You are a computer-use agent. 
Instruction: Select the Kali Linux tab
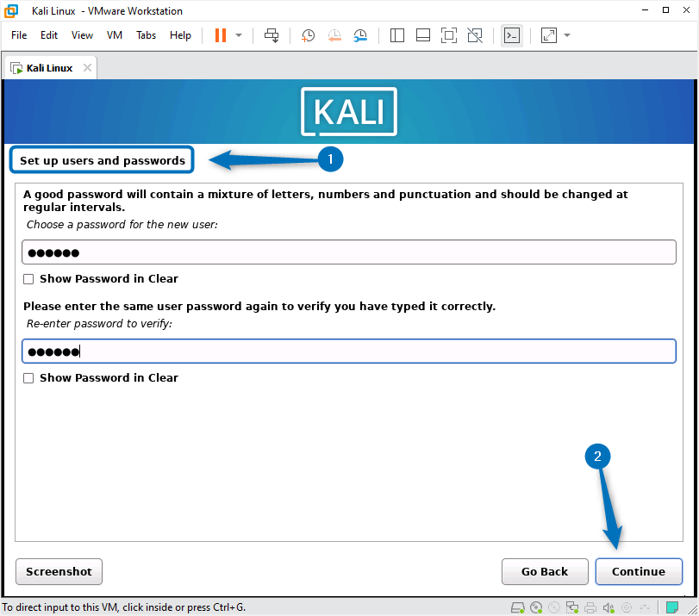point(47,66)
